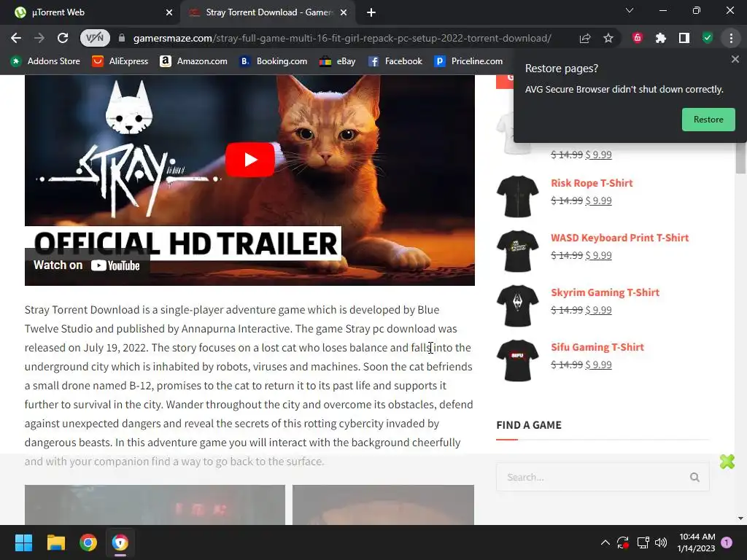Open the Priceline.com bookmark
This screenshot has width=747, height=560.
[468, 61]
